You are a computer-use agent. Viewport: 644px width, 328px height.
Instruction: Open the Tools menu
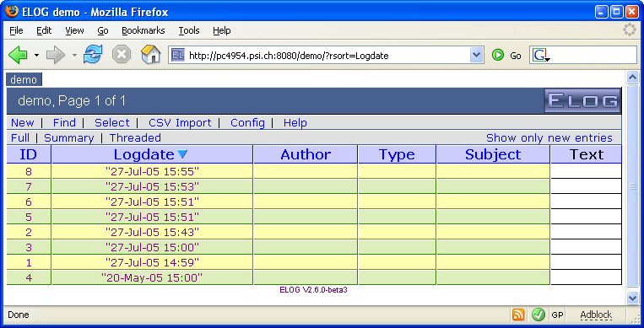pos(189,30)
